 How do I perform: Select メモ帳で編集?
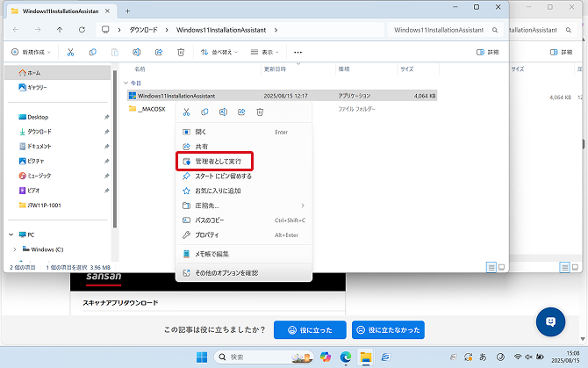[x=244, y=254]
